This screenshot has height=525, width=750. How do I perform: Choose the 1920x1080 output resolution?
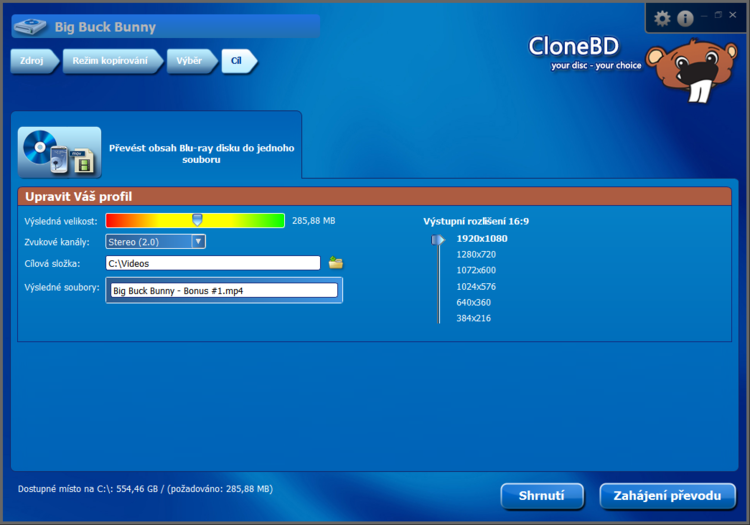pos(482,239)
